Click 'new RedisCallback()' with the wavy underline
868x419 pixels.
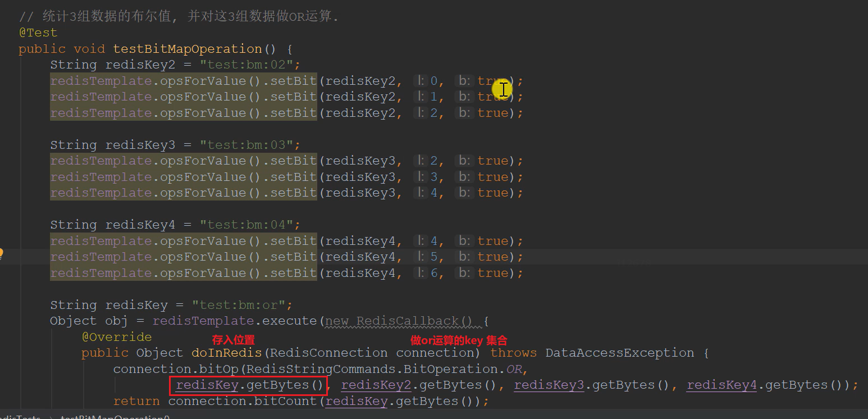[x=400, y=321]
